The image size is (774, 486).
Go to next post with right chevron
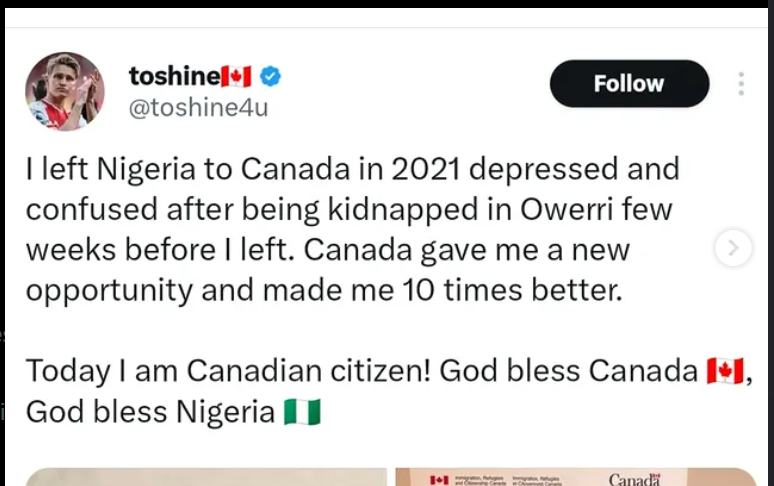click(x=733, y=247)
